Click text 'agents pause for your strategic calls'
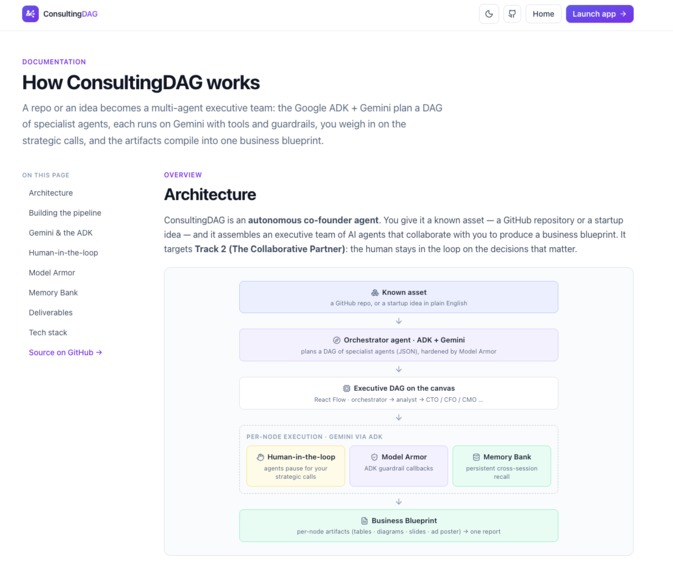This screenshot has width=673, height=573. [296, 473]
